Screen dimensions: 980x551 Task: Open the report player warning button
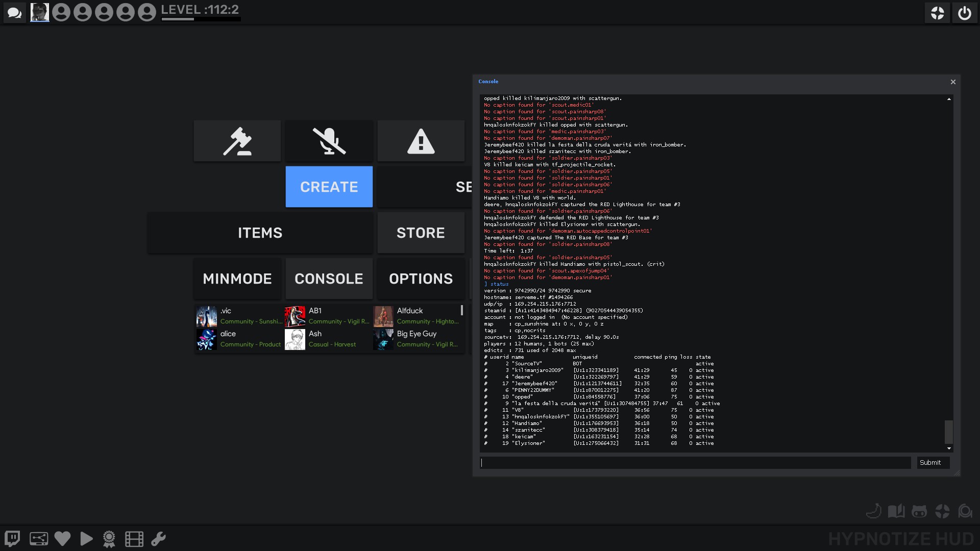pyautogui.click(x=421, y=141)
